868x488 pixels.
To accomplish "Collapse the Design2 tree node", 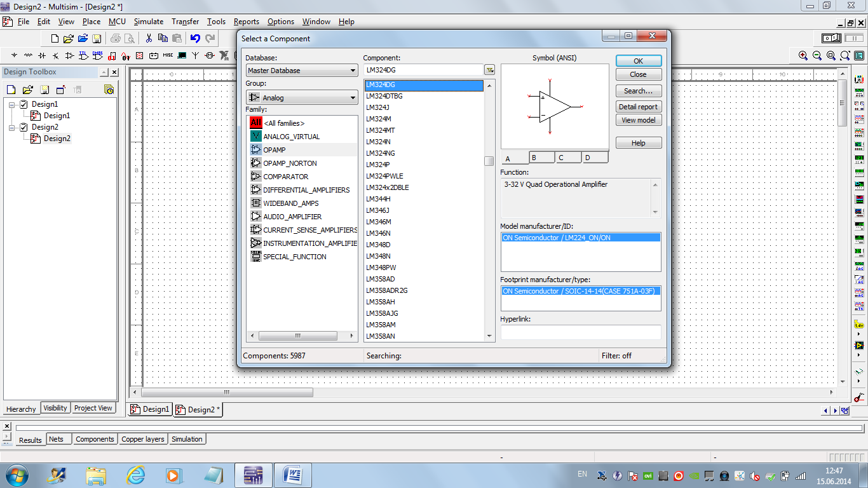I will (11, 127).
